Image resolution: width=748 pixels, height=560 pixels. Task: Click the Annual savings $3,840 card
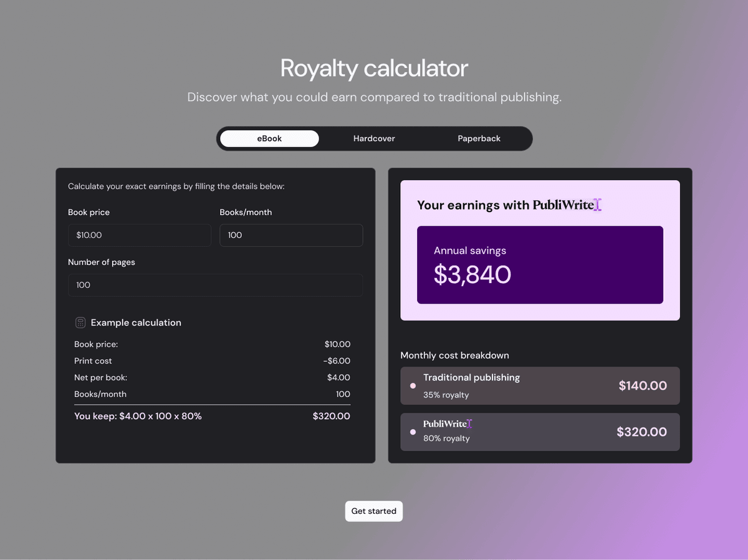coord(540,265)
